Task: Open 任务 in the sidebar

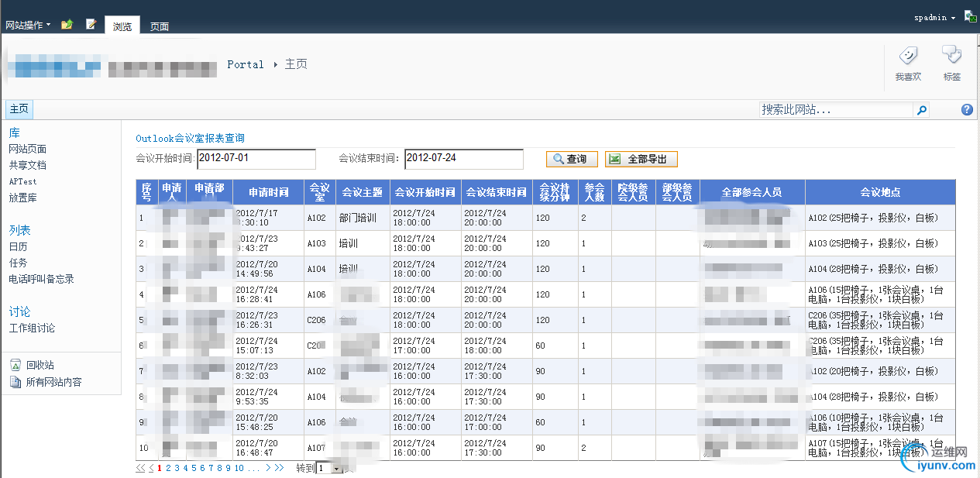Action: point(18,263)
